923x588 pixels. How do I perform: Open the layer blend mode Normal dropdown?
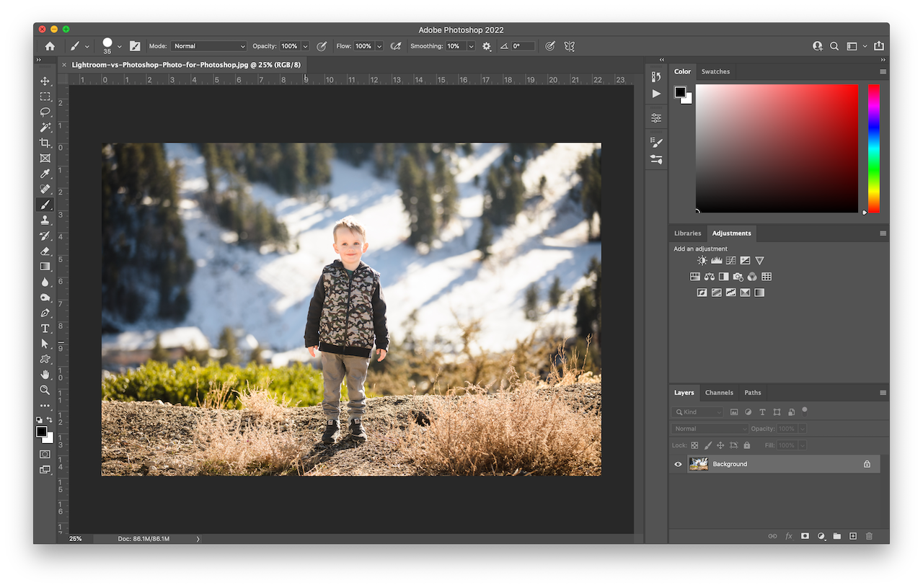tap(710, 429)
